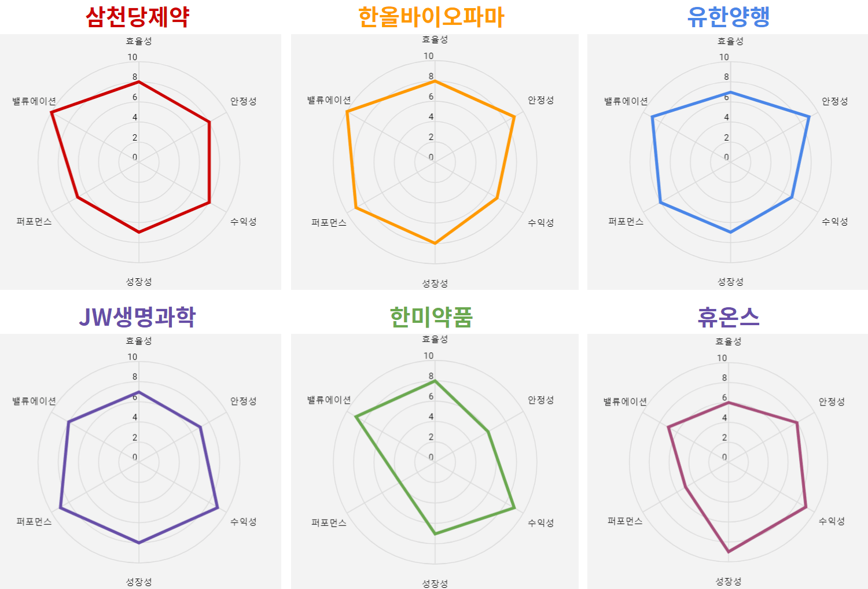This screenshot has width=868, height=589.
Task: Click the 한미약품 chart title
Action: [431, 316]
